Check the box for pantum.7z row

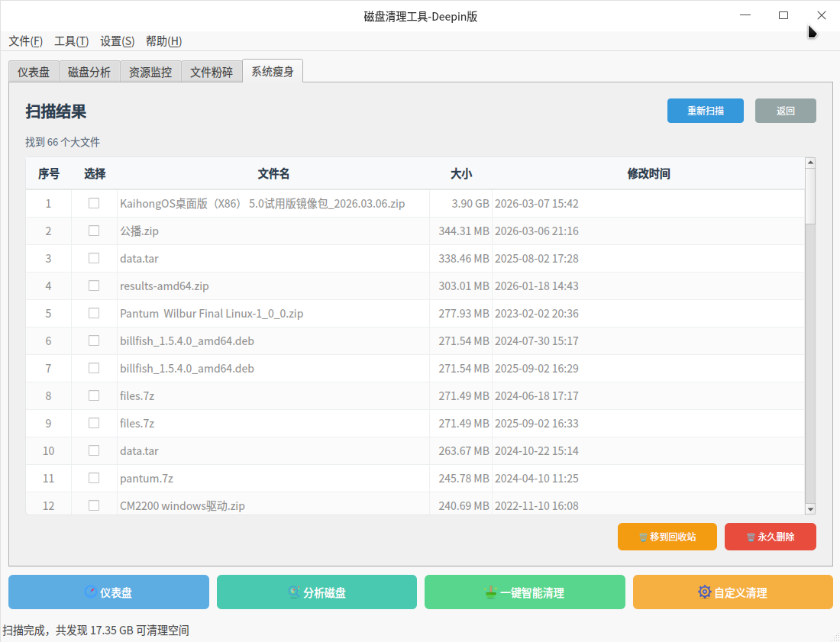click(x=94, y=478)
